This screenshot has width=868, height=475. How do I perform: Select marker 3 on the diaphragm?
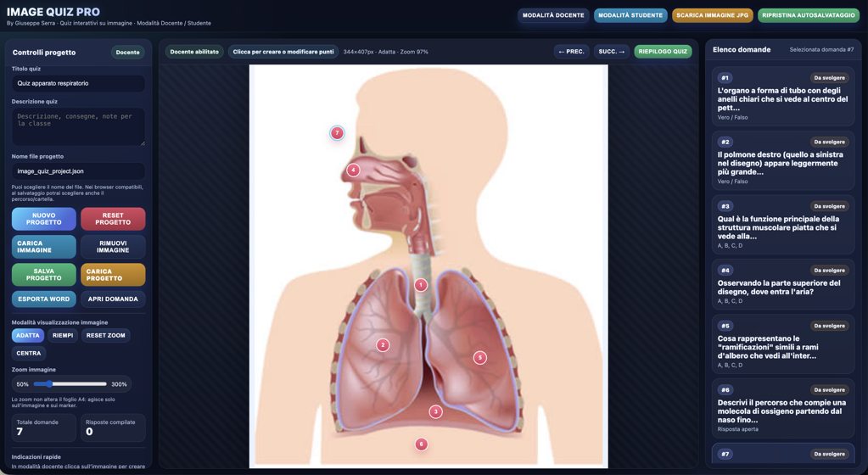[435, 411]
